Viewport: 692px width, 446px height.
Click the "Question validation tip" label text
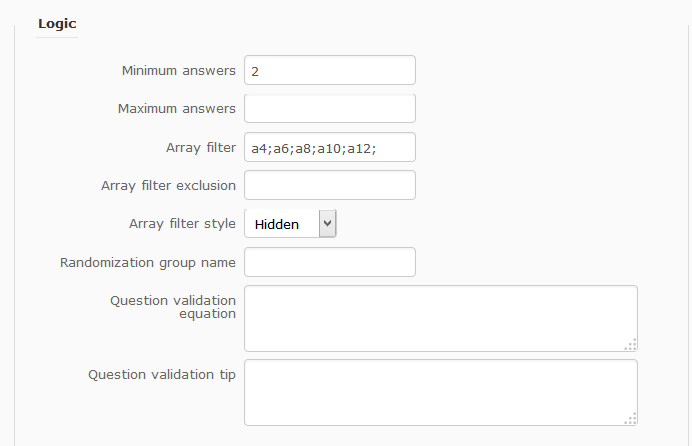click(162, 375)
